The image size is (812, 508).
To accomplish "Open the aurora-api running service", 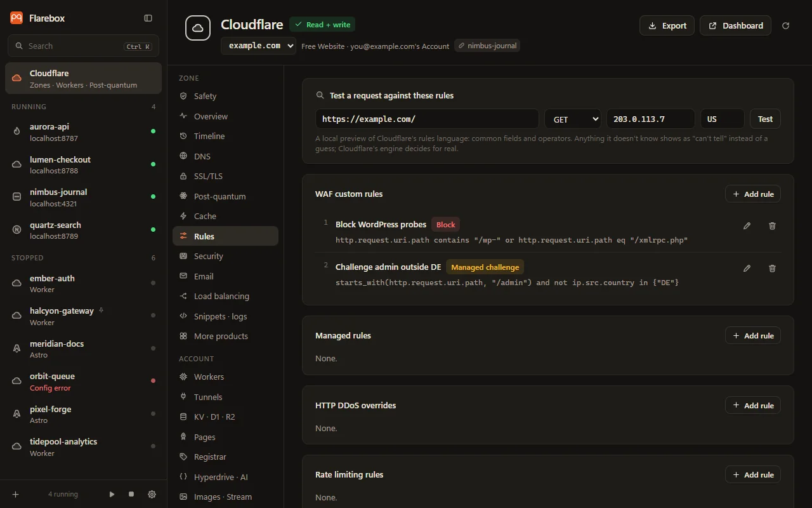I will pyautogui.click(x=84, y=132).
